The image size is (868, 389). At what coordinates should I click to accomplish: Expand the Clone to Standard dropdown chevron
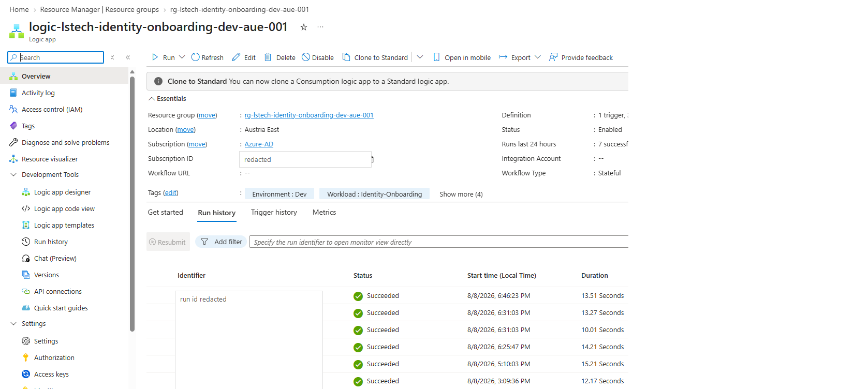420,57
